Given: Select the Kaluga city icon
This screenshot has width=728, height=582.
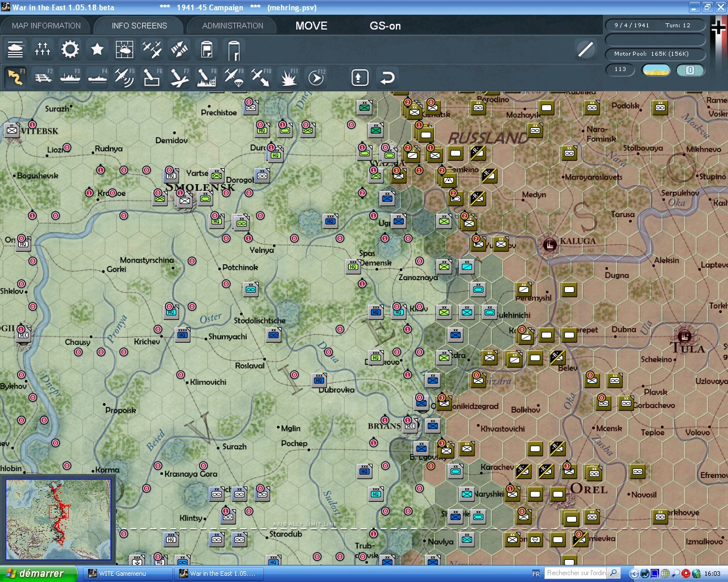Looking at the screenshot, I should [x=549, y=245].
